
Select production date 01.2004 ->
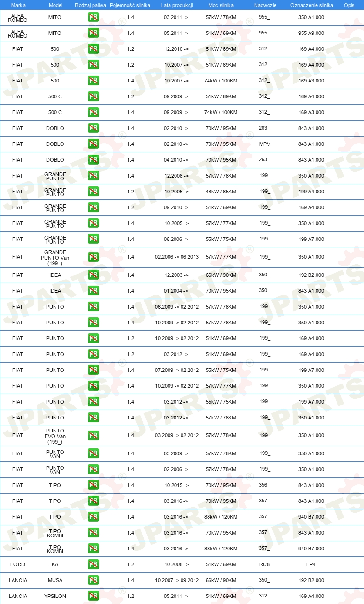[x=176, y=291]
